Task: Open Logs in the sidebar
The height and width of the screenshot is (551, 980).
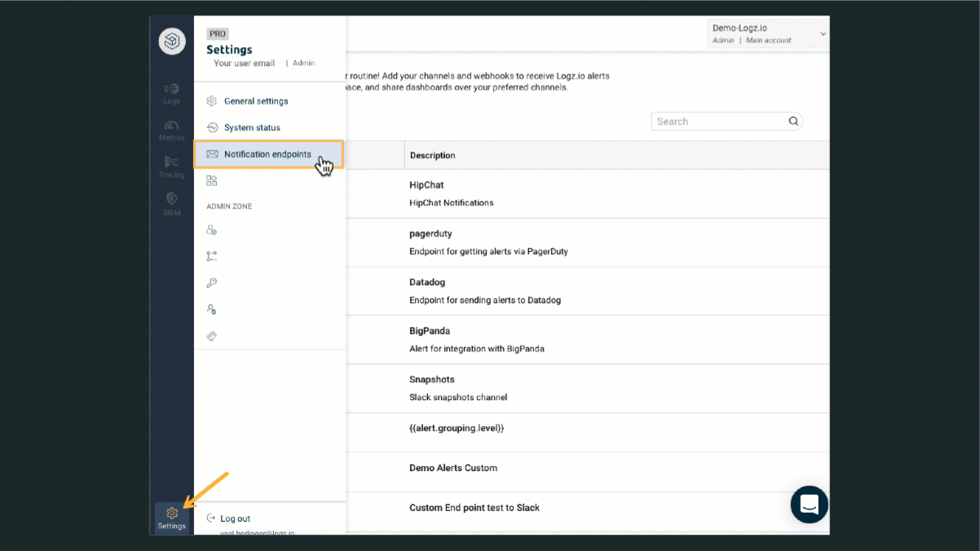Action: click(x=171, y=94)
